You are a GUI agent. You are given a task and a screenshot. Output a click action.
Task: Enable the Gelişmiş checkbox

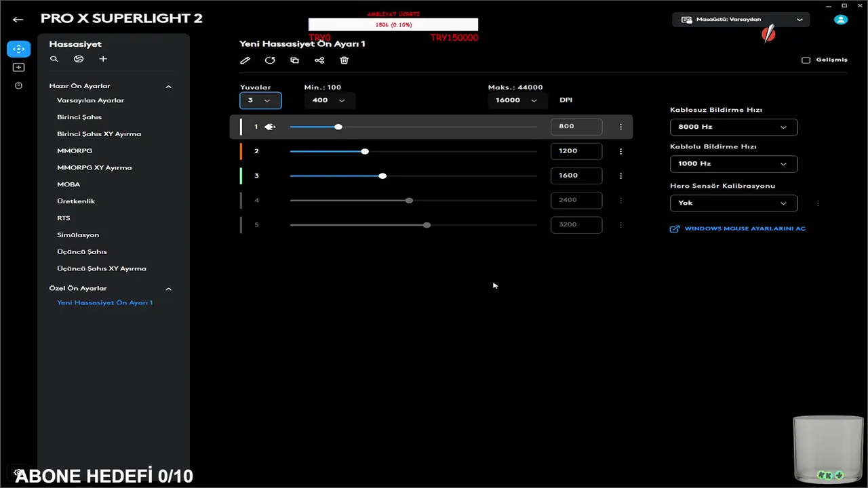click(x=806, y=60)
